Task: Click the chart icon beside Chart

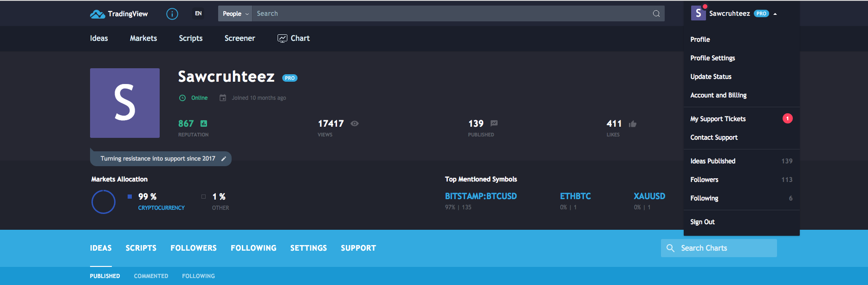Action: click(x=282, y=39)
